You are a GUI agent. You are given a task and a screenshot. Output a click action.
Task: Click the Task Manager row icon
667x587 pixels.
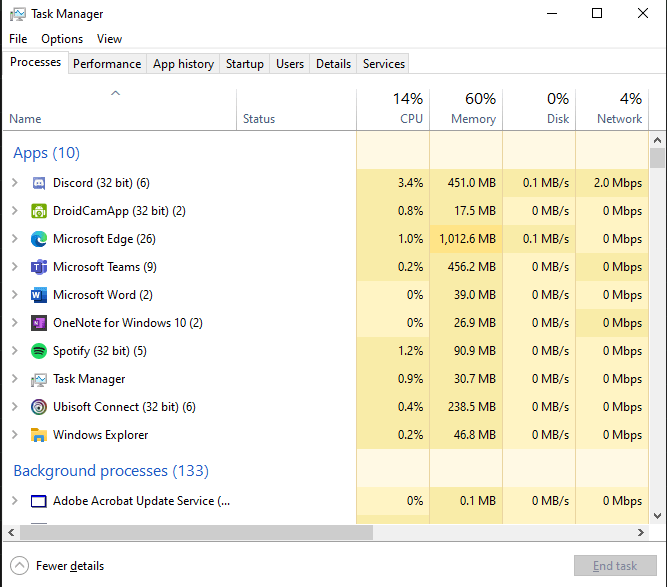coord(39,379)
